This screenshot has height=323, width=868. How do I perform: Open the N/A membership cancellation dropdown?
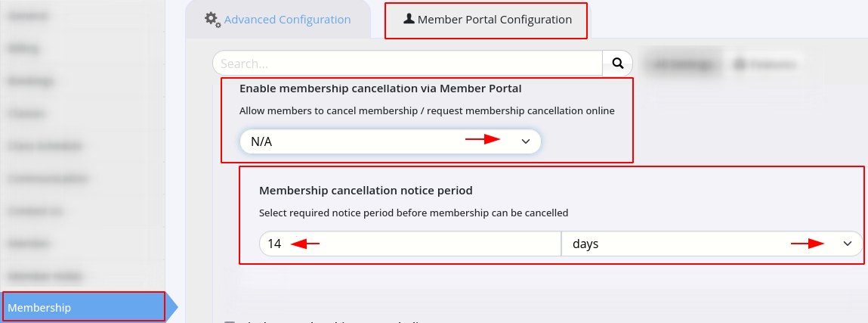coord(391,141)
